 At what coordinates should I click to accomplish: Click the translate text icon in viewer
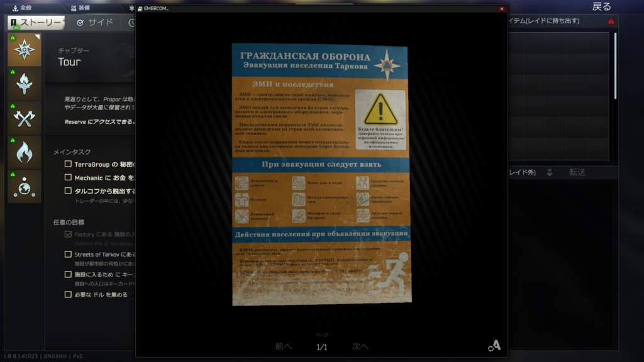[x=494, y=345]
